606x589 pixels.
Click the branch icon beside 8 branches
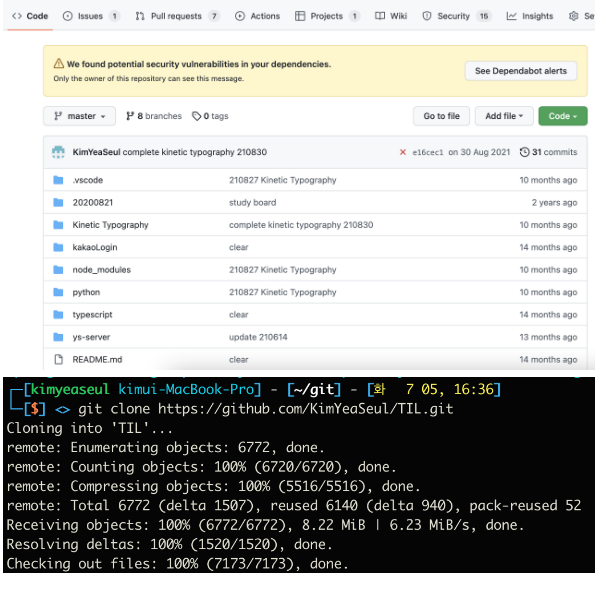pos(130,116)
